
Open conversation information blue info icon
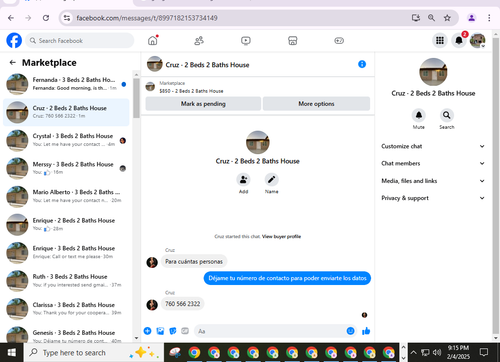pos(362,64)
